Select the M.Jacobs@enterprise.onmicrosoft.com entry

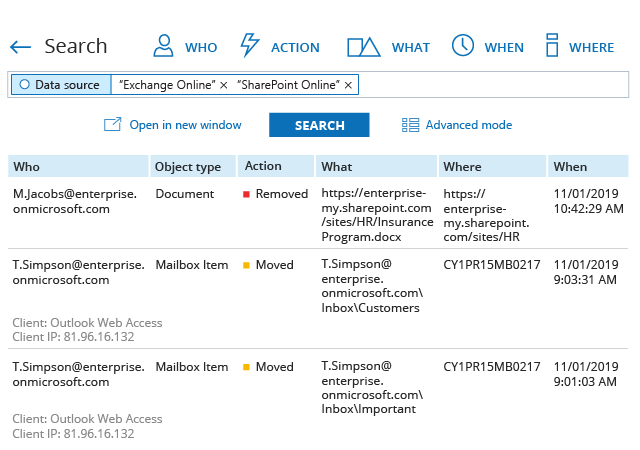(75, 201)
